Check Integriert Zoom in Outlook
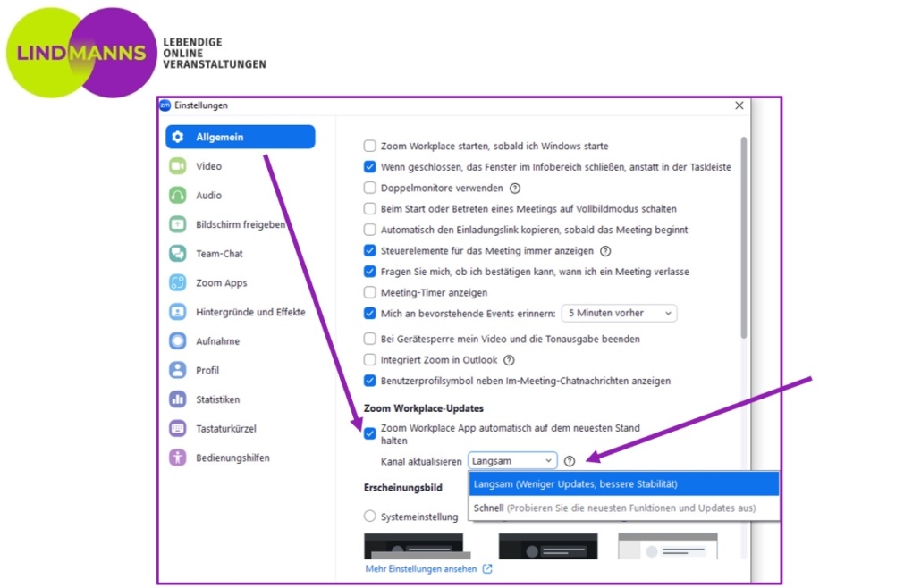921x588 pixels. (x=369, y=360)
